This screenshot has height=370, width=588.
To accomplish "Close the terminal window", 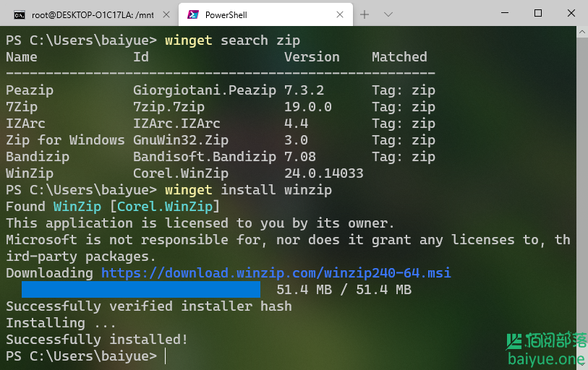I will (x=571, y=13).
